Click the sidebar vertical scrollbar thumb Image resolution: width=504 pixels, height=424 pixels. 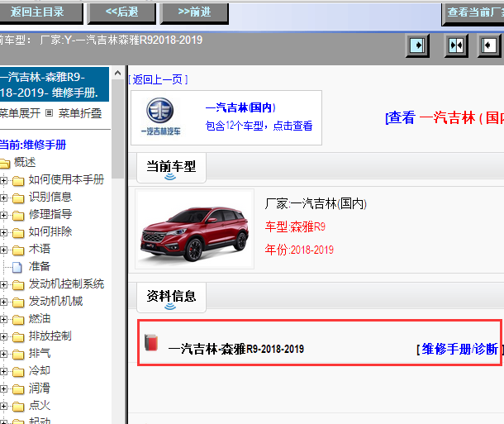tap(117, 129)
